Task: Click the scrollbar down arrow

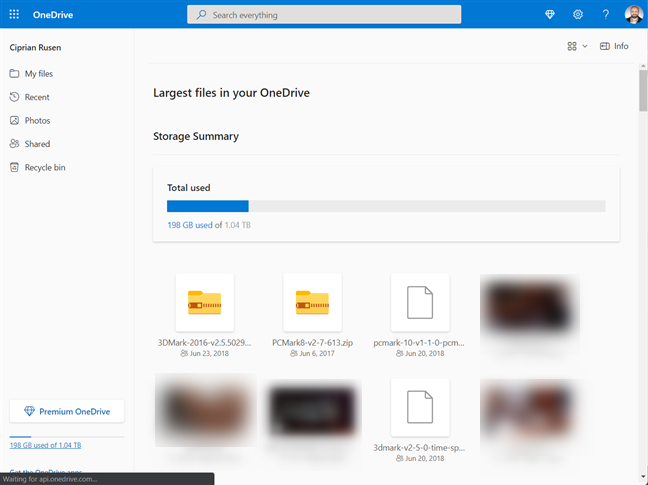Action: point(643,477)
